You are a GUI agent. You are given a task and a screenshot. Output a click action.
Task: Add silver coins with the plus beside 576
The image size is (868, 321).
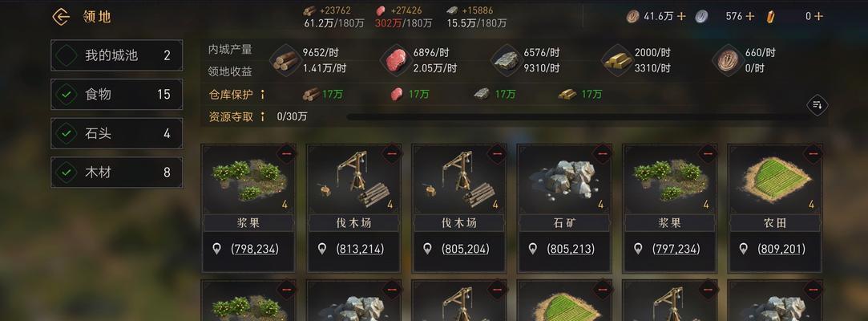[750, 17]
